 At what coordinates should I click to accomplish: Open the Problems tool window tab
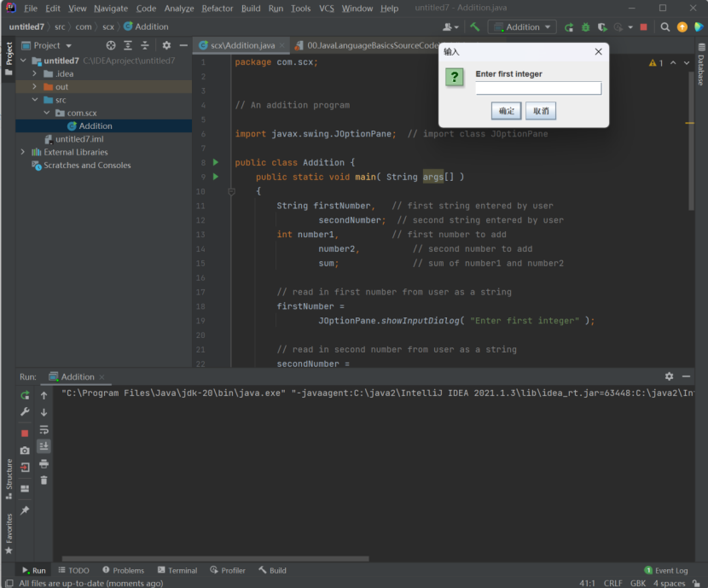coord(124,570)
